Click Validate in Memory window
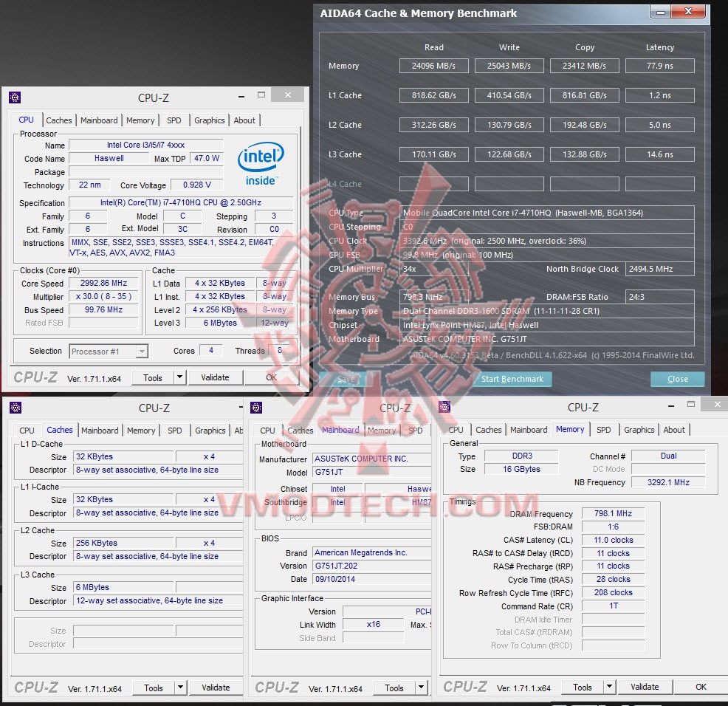 [645, 687]
